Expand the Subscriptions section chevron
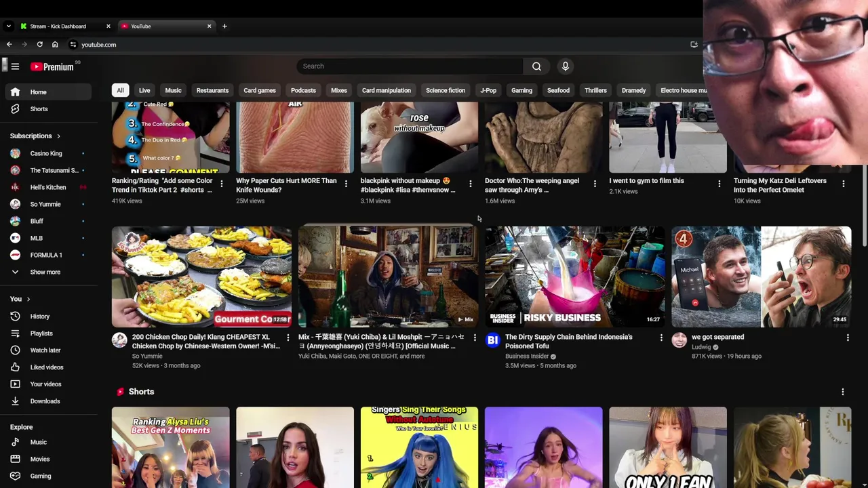The height and width of the screenshot is (488, 868). coord(58,136)
